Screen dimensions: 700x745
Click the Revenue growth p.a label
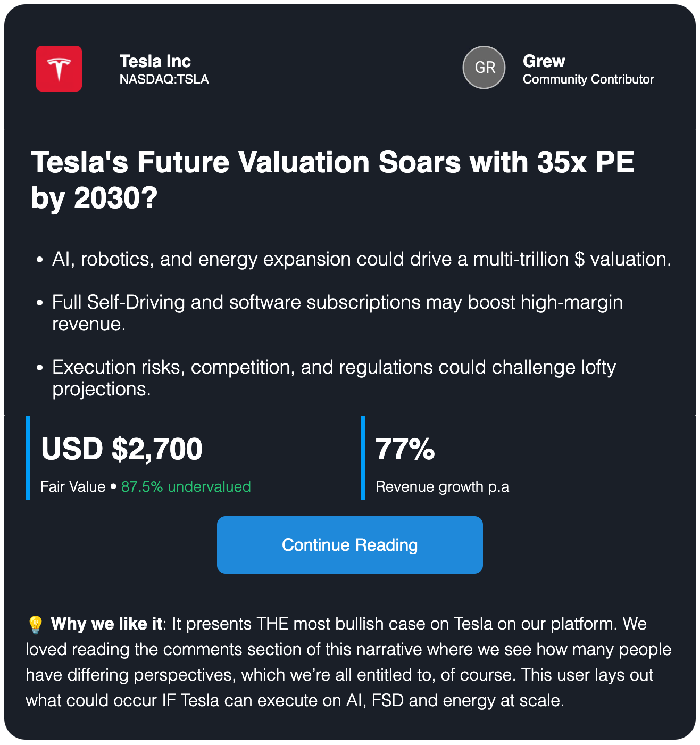point(442,487)
